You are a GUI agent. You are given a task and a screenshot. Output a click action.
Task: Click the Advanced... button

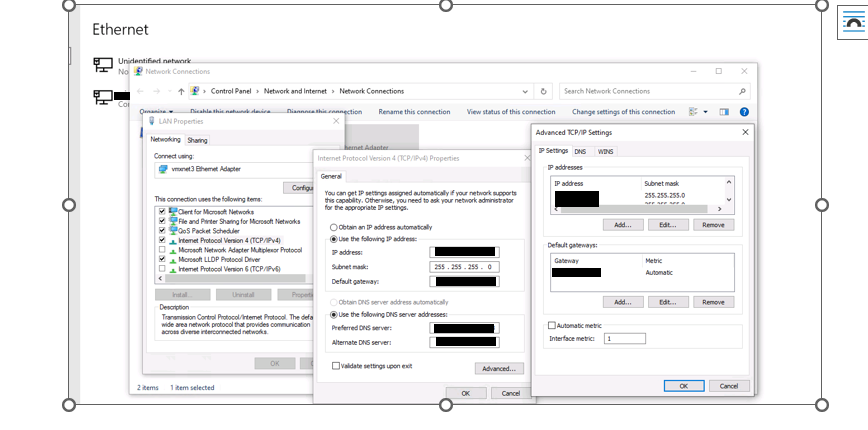click(x=499, y=368)
